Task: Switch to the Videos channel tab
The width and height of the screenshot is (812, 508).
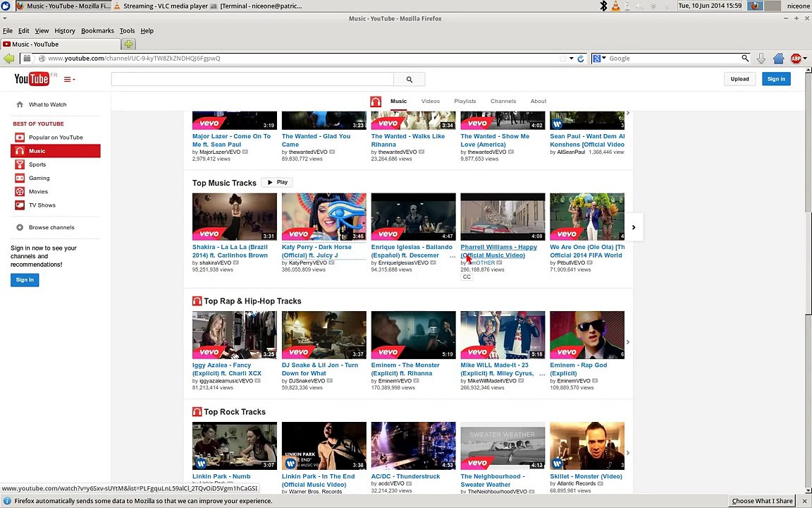Action: point(431,101)
